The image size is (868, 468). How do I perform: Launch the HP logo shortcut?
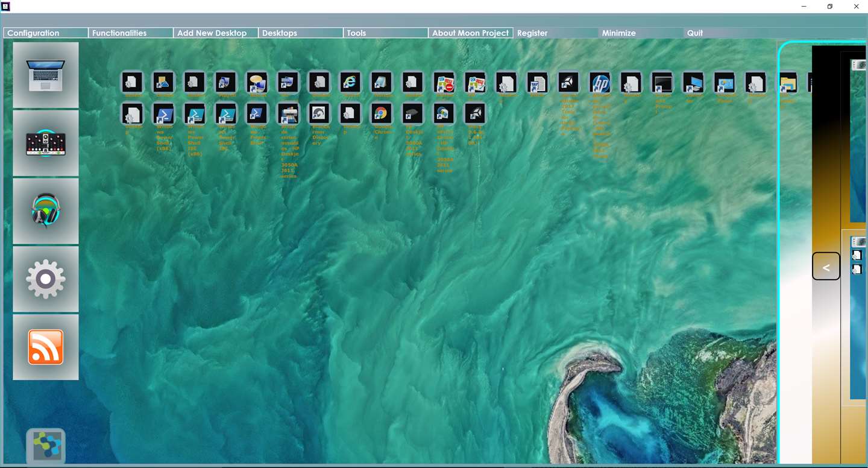click(600, 83)
